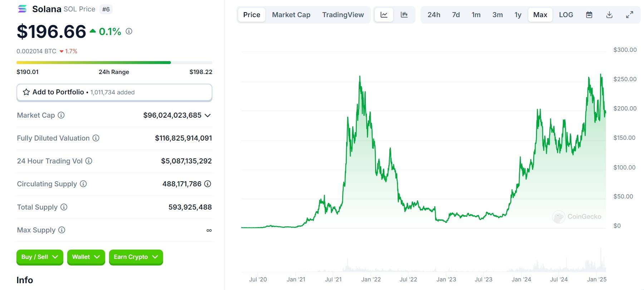644x290 pixels.
Task: Click the 1,011,734 added text
Action: tap(113, 92)
